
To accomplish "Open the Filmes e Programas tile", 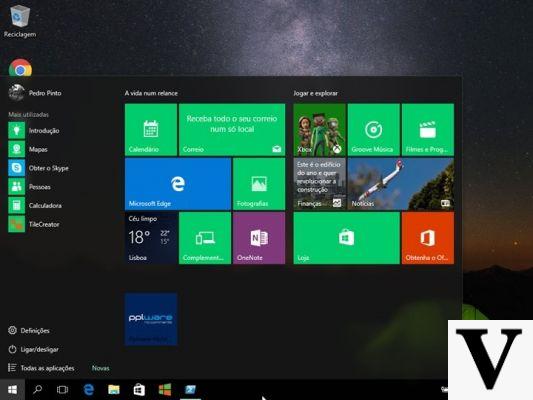I will (x=428, y=129).
